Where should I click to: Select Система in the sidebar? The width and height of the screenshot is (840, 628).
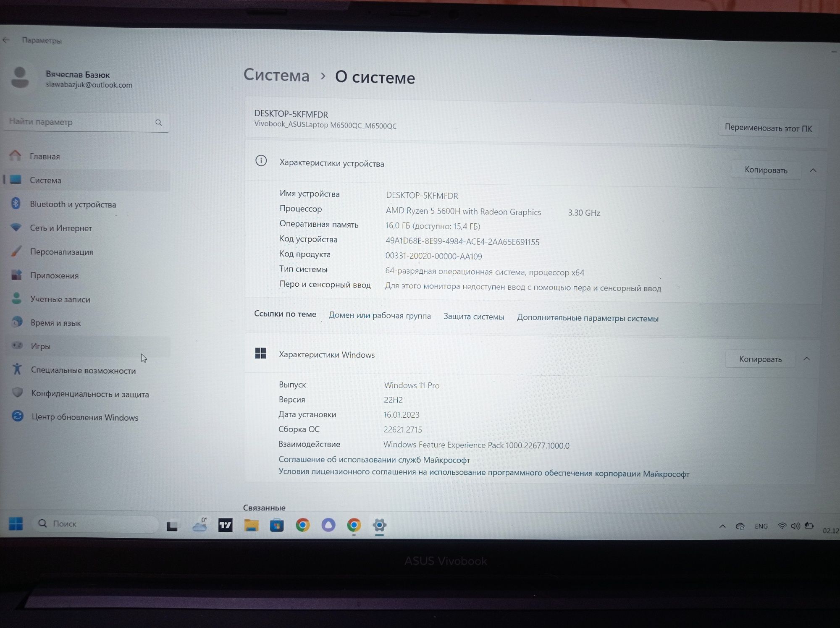point(86,180)
